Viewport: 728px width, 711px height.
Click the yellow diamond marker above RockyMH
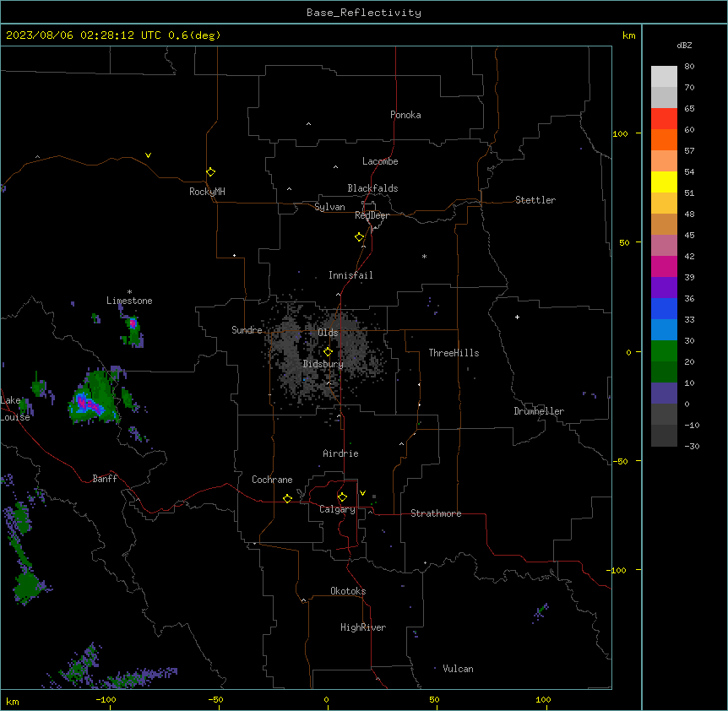coord(210,172)
